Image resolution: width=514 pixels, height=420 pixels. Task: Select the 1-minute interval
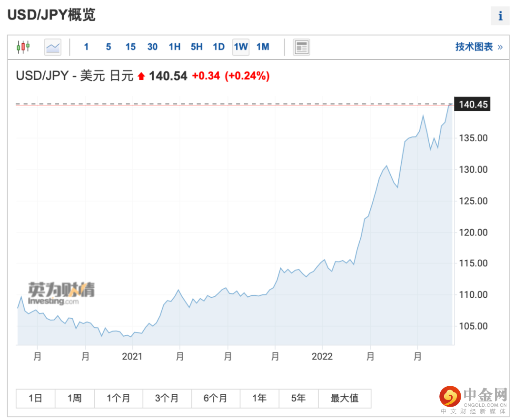click(x=86, y=47)
